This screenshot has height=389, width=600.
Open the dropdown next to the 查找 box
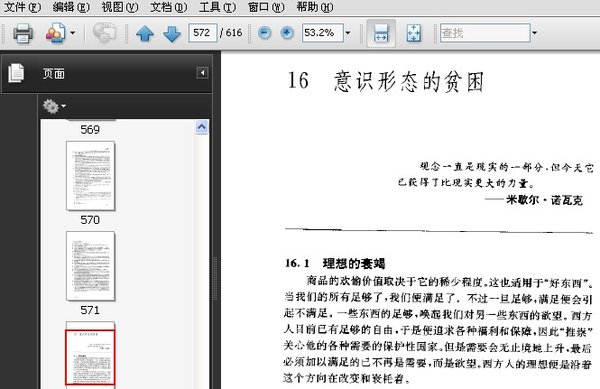click(535, 33)
